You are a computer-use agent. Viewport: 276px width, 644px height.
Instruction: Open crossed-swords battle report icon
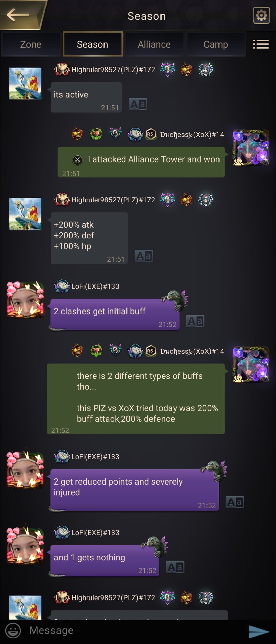tap(77, 160)
